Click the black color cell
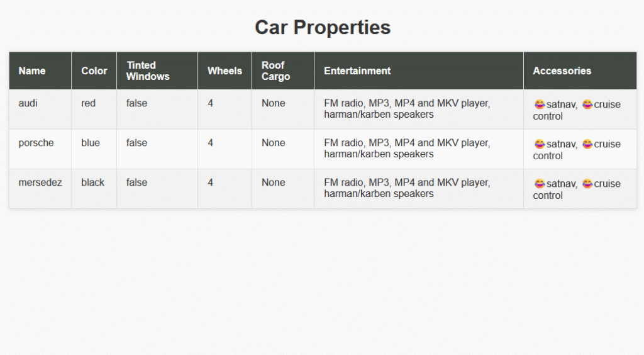644x355 pixels. pos(92,183)
